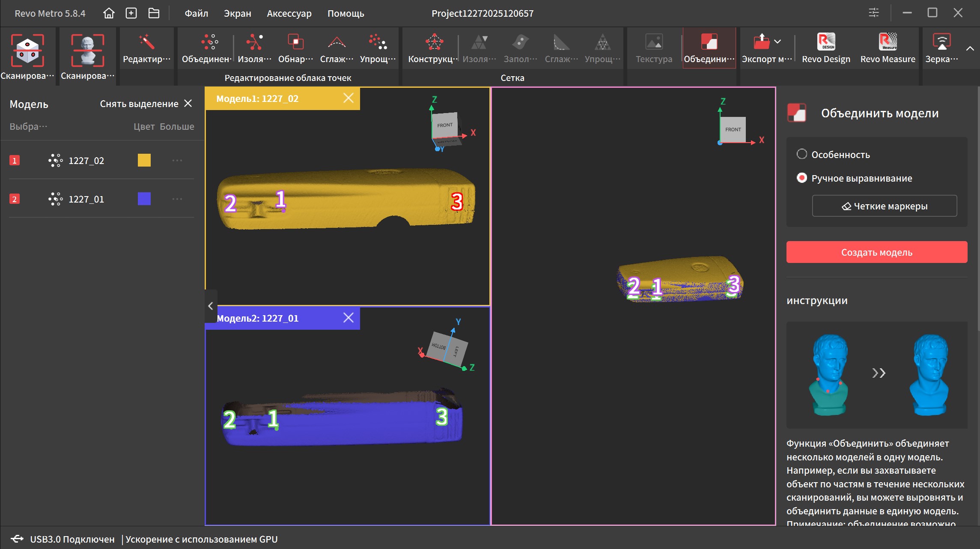Click the new project plus icon
The width and height of the screenshot is (980, 549).
[x=131, y=13]
